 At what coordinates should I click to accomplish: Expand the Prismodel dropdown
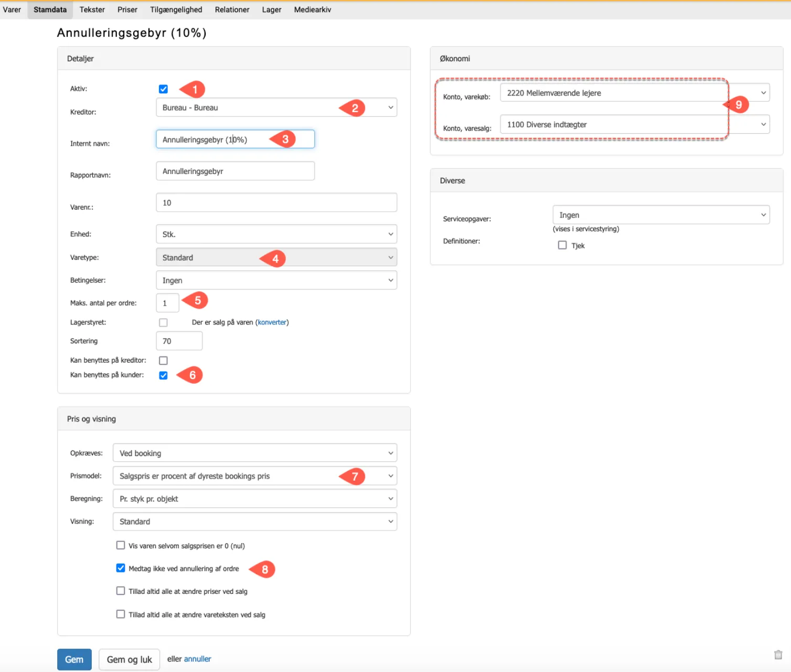point(254,476)
